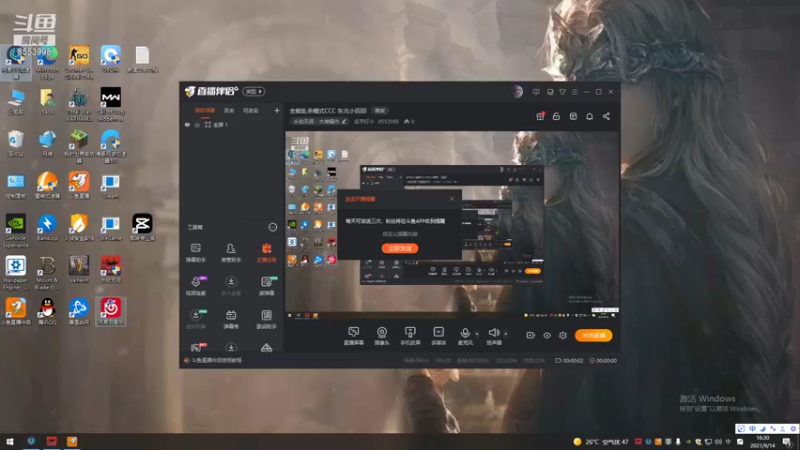Image resolution: width=800 pixels, height=450 pixels.
Task: Open the orange 主播任务 tool
Action: tap(266, 253)
